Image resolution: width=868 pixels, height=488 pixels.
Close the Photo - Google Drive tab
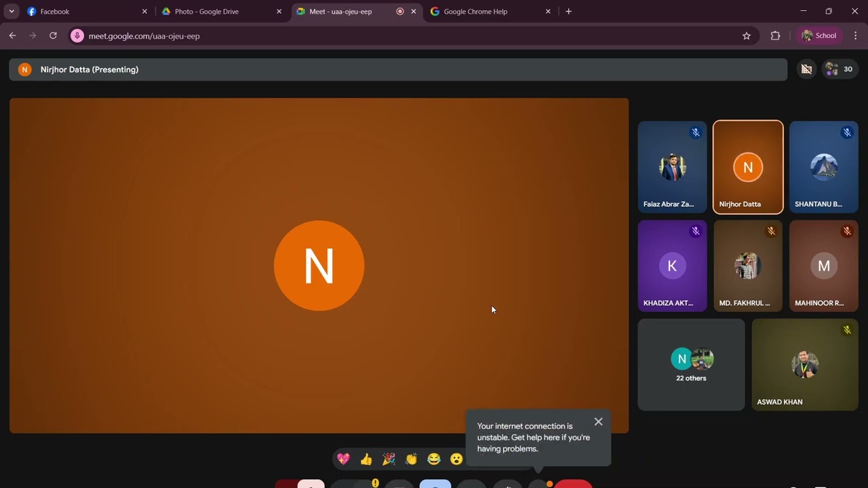tap(279, 12)
